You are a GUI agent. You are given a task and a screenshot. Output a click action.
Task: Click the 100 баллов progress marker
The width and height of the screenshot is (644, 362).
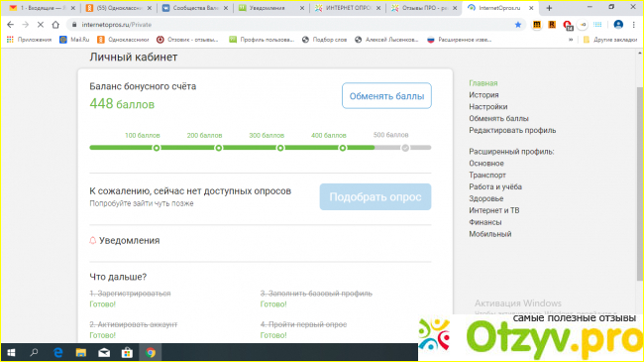click(157, 148)
